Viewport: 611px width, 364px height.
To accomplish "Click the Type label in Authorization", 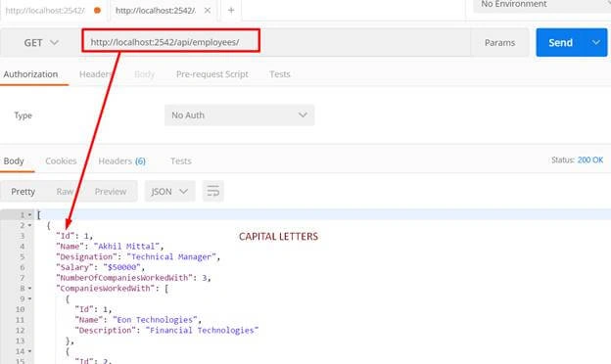I will (x=23, y=115).
